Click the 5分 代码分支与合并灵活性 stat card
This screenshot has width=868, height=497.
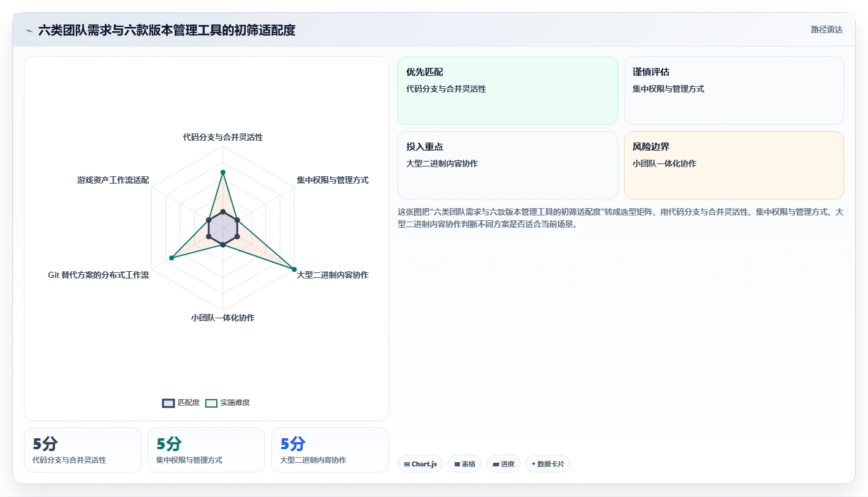[x=83, y=450]
